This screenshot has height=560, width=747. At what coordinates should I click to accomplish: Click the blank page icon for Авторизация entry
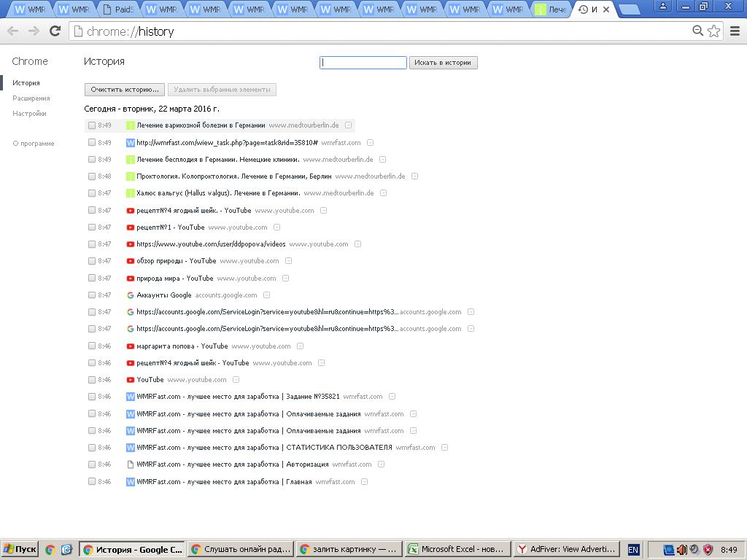click(x=130, y=464)
